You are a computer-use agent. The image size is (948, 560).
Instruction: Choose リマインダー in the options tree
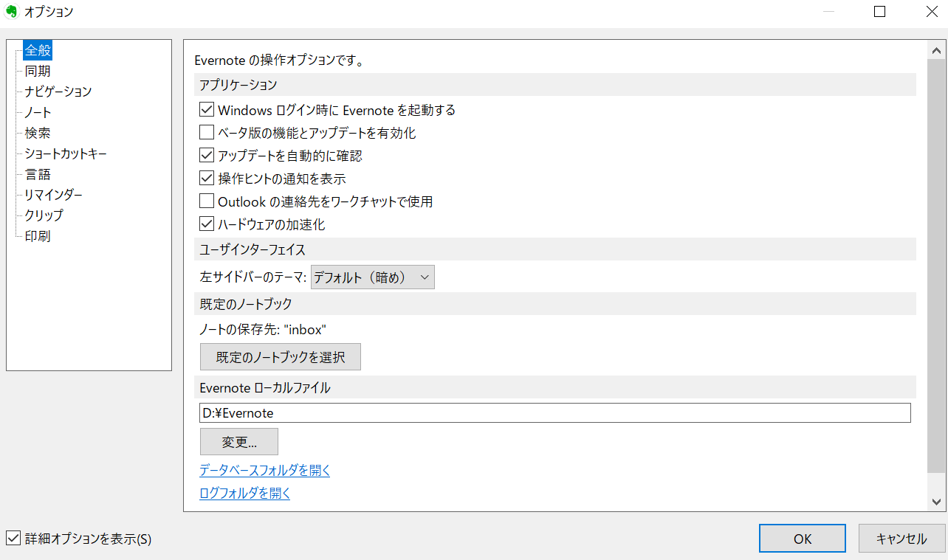[x=53, y=196]
